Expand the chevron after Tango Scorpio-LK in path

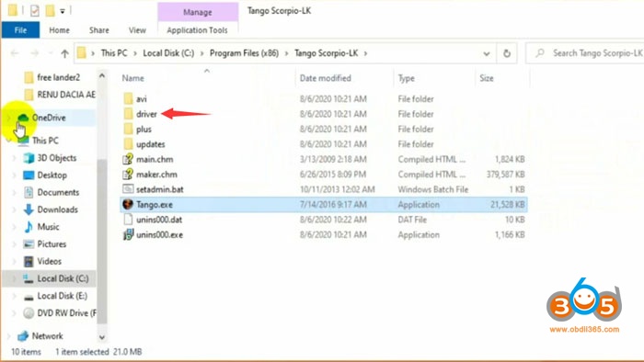tap(365, 53)
